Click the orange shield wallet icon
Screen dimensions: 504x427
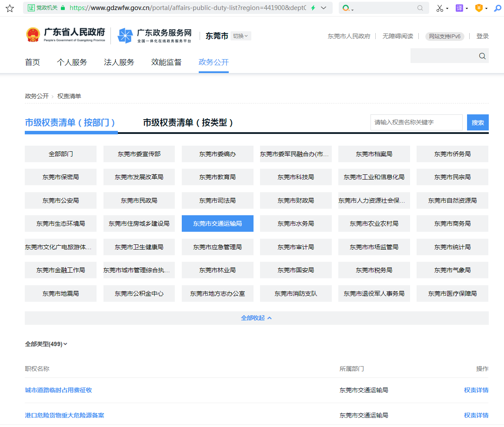tap(479, 8)
